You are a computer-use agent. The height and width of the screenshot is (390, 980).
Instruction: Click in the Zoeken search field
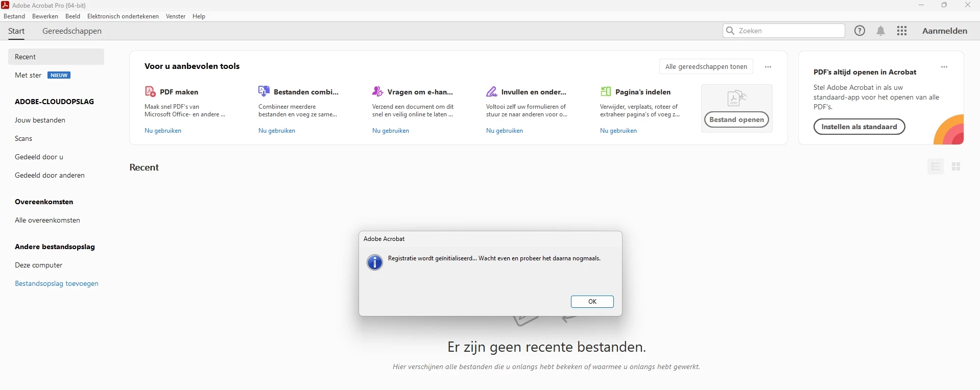pyautogui.click(x=784, y=31)
